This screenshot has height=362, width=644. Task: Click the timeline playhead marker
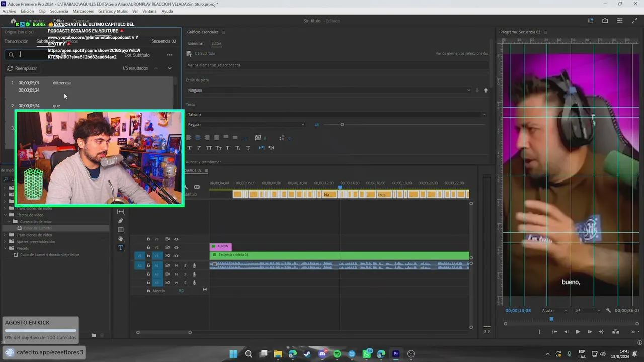pyautogui.click(x=340, y=187)
